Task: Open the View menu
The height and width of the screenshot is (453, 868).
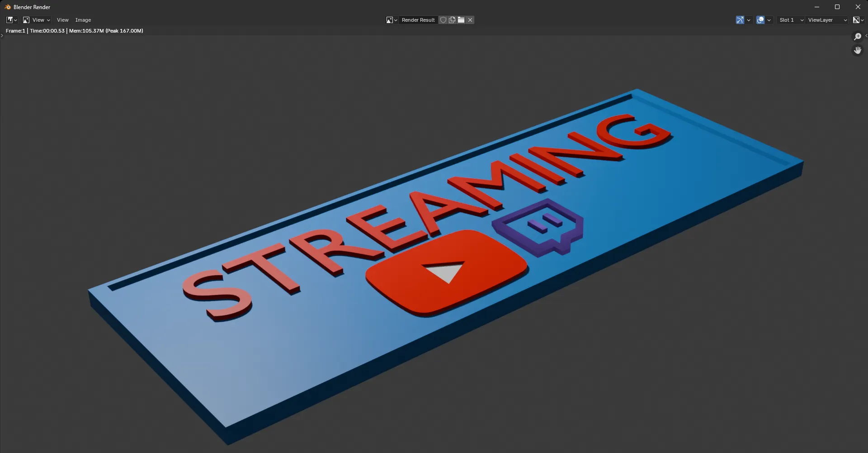Action: [62, 19]
